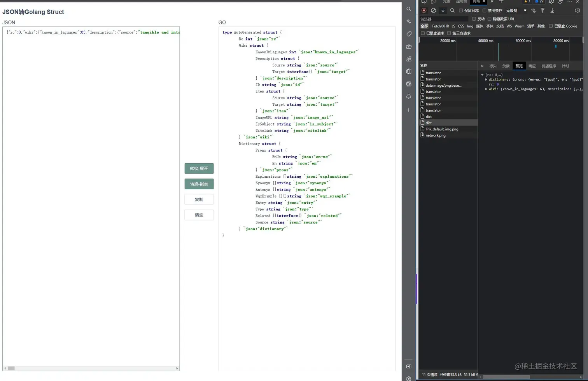This screenshot has width=588, height=381.
Task: Filter requests by JS type
Action: coord(453,26)
